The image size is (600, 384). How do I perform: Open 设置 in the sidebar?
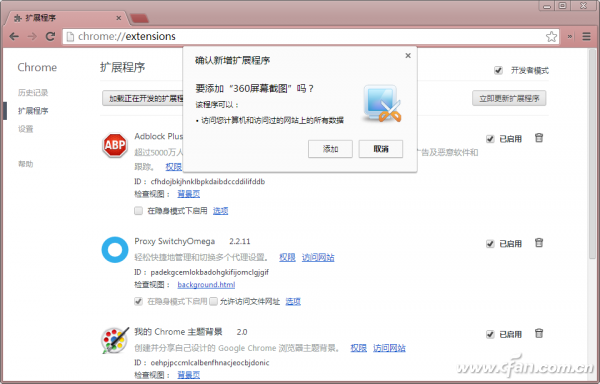pyautogui.click(x=26, y=129)
